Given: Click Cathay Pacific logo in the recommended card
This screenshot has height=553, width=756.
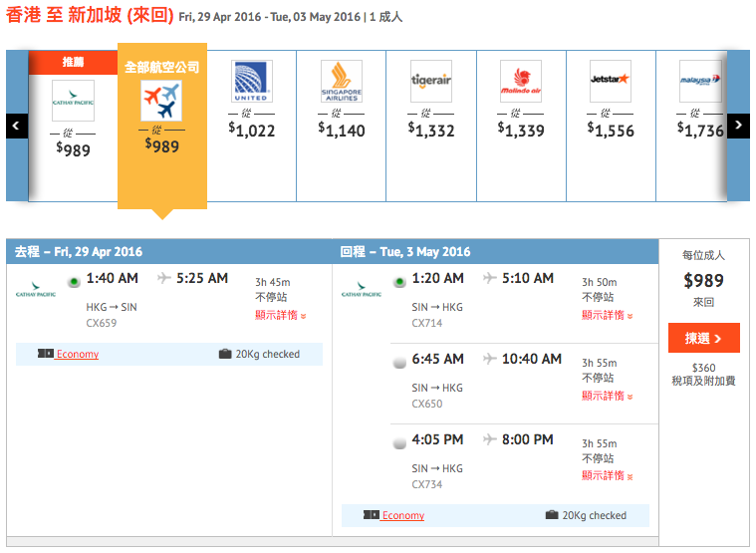Looking at the screenshot, I should (x=74, y=101).
